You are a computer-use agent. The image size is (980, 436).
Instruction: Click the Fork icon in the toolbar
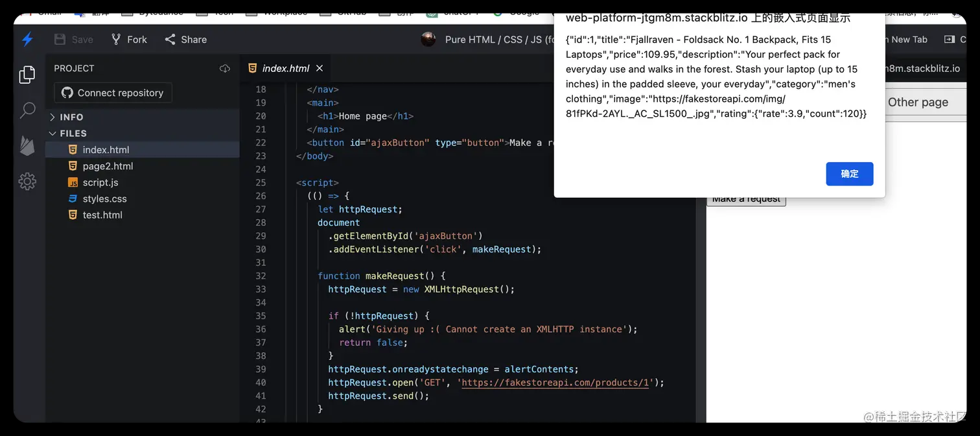[115, 40]
